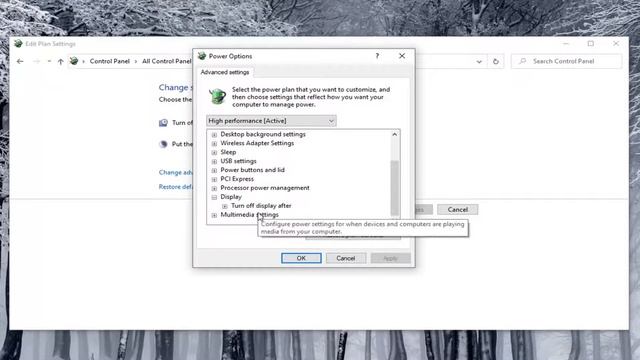Screen dimensions: 640x360
Task: Click OK in Power Options
Action: click(x=301, y=258)
